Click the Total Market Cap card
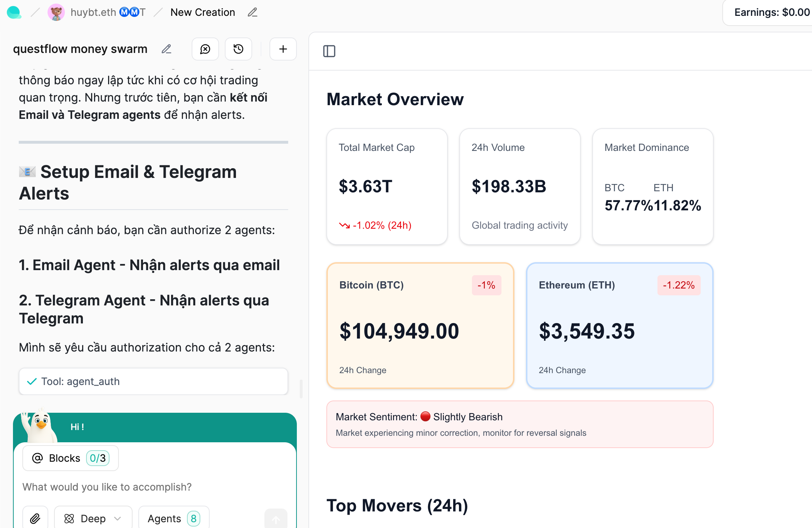This screenshot has height=528, width=812. tap(387, 187)
